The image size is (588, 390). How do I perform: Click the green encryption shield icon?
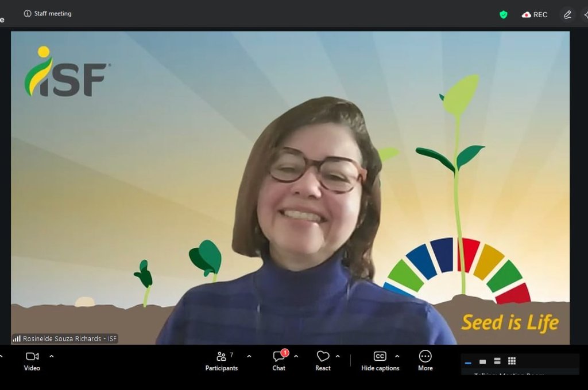pyautogui.click(x=504, y=14)
